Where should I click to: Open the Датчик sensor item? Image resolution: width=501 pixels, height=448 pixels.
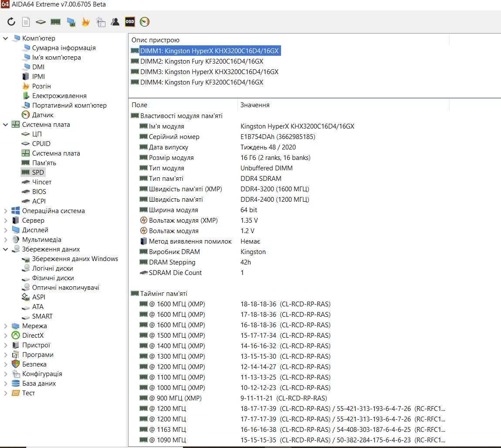click(43, 115)
